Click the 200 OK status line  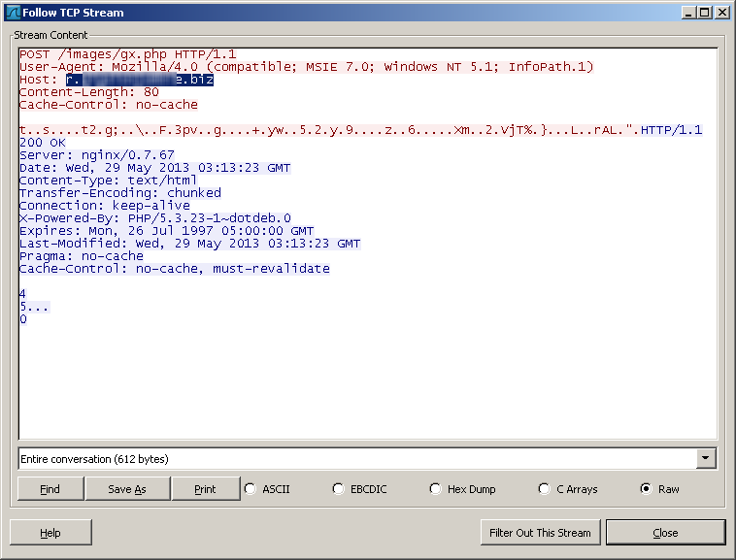click(x=43, y=143)
